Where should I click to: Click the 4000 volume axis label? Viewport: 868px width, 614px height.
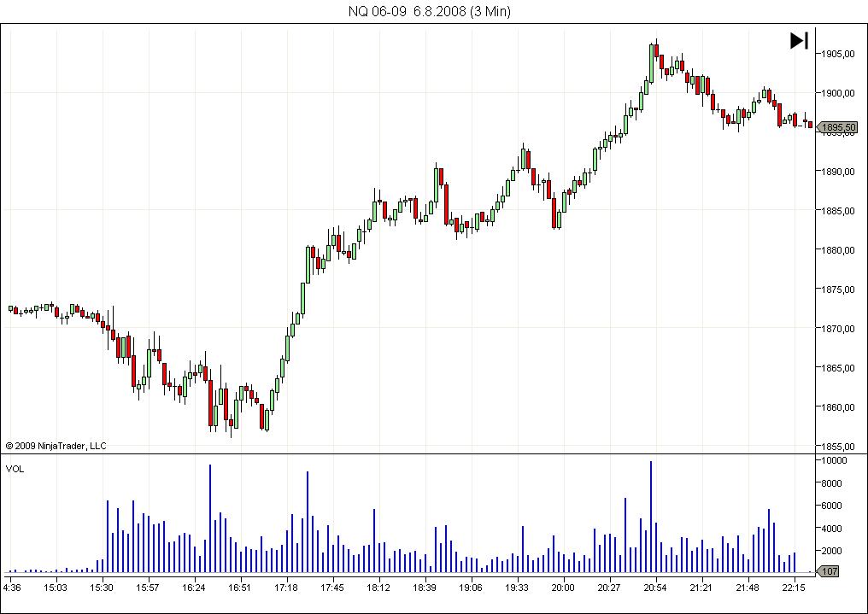[x=832, y=529]
